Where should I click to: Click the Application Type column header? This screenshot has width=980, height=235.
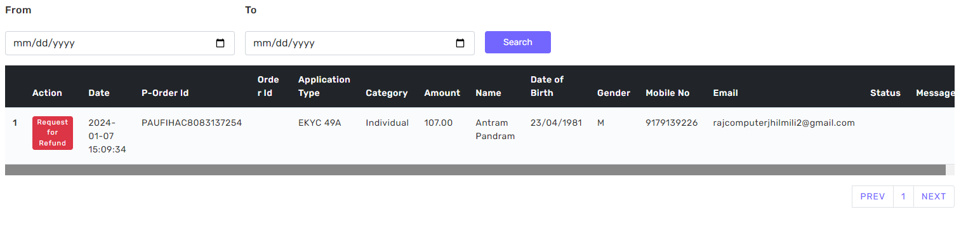coord(324,86)
